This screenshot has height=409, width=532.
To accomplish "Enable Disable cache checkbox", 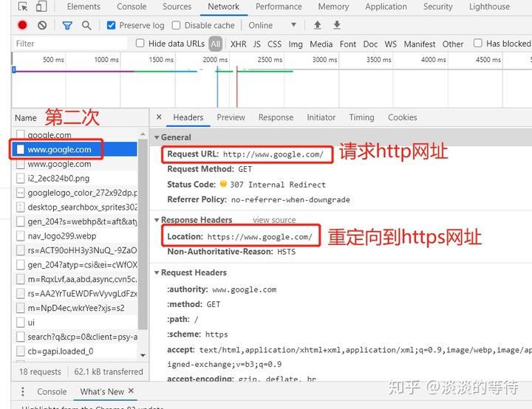I will coord(176,25).
